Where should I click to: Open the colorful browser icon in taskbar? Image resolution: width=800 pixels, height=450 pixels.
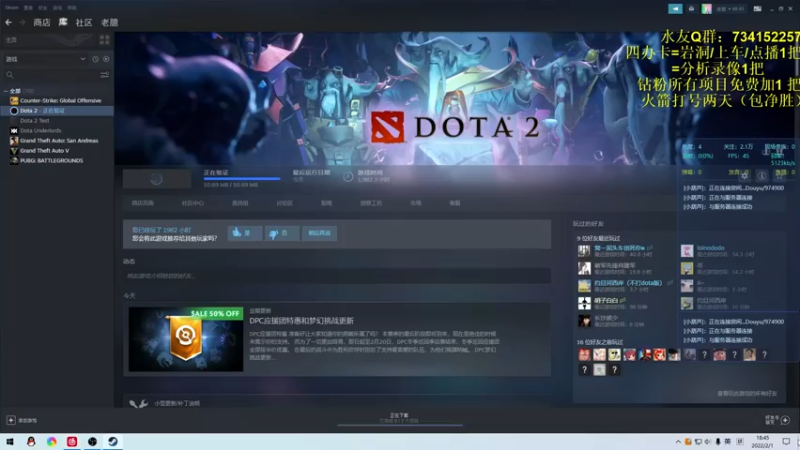pyautogui.click(x=52, y=442)
